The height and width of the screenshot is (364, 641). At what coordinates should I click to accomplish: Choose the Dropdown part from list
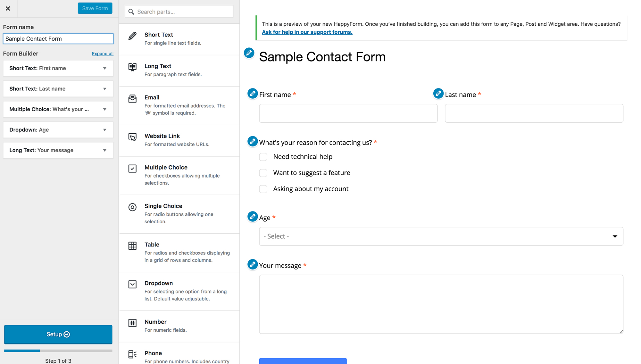click(179, 291)
